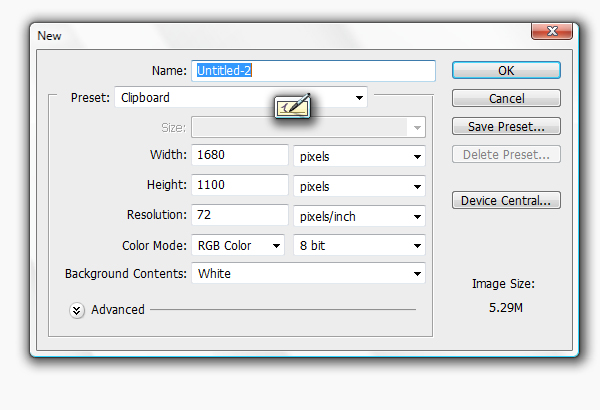Open the Height units dropdown
The width and height of the screenshot is (600, 410).
[359, 186]
